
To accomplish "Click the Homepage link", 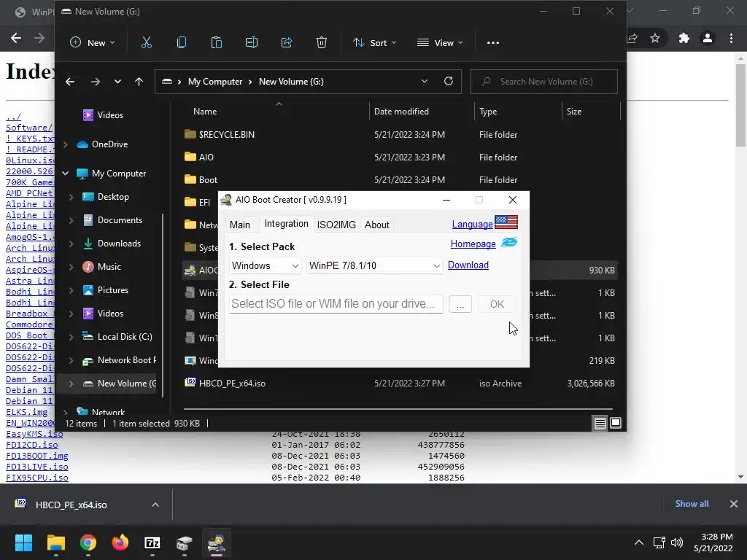I will tap(473, 244).
